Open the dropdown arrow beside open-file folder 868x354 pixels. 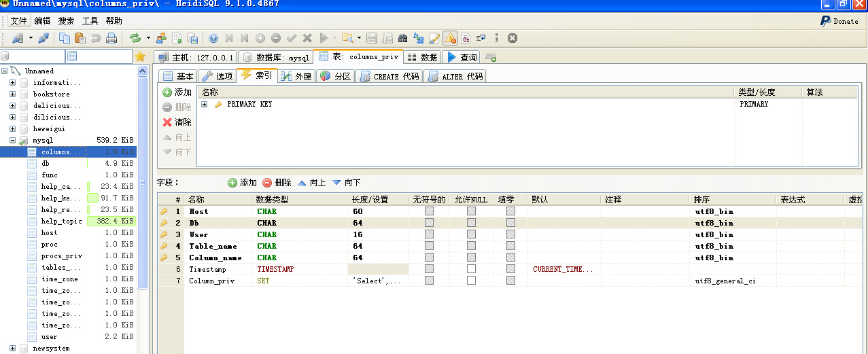click(360, 38)
